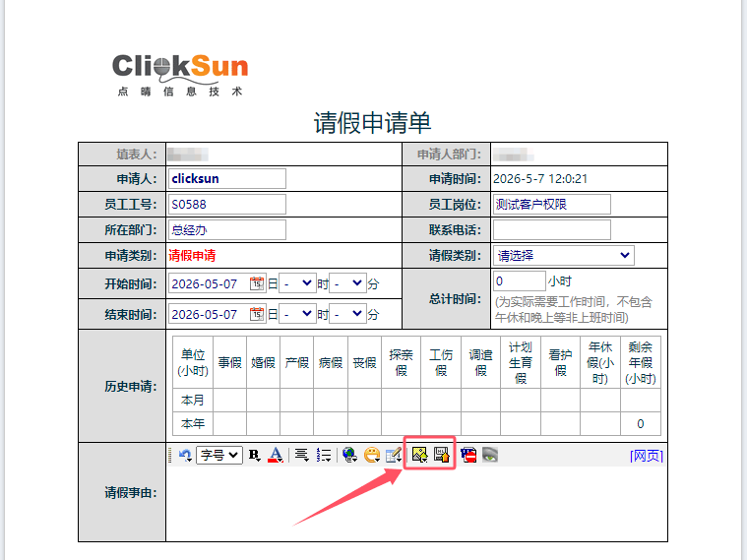Click the insert table icon

click(394, 455)
